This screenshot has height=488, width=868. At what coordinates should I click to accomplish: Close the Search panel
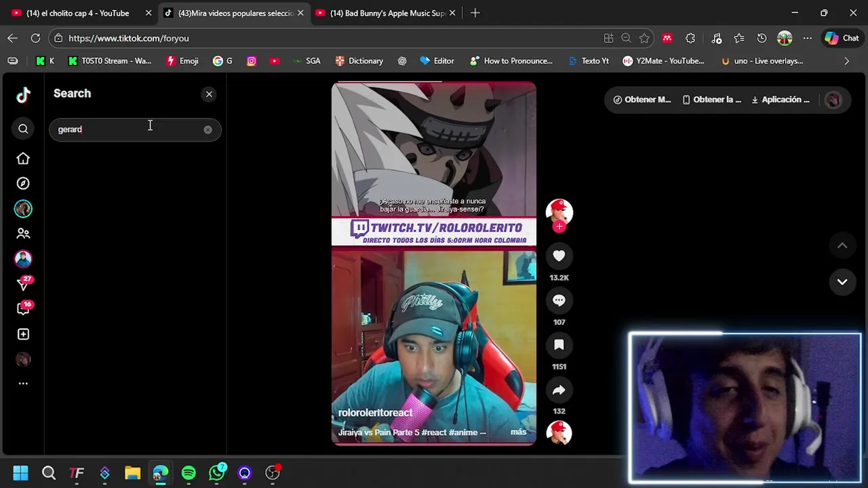click(x=209, y=94)
